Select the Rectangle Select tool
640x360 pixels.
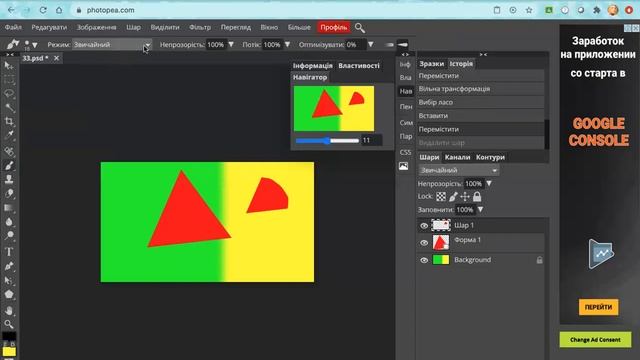[9, 79]
